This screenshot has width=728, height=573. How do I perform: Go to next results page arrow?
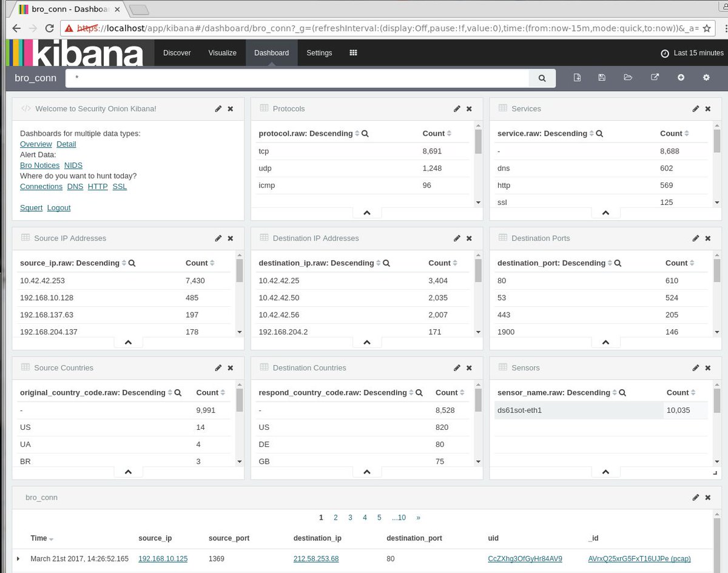(x=418, y=518)
